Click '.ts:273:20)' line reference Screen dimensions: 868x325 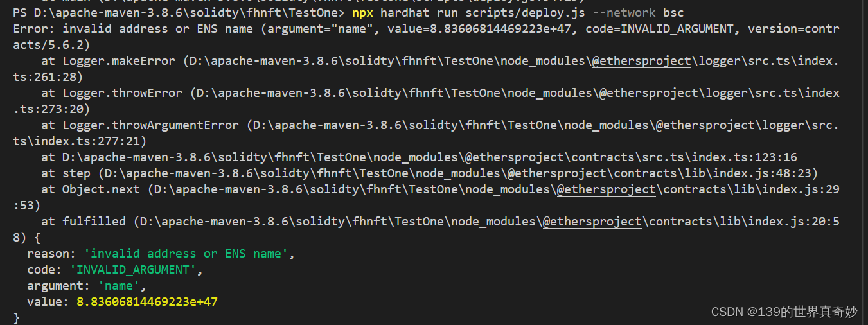(51, 109)
